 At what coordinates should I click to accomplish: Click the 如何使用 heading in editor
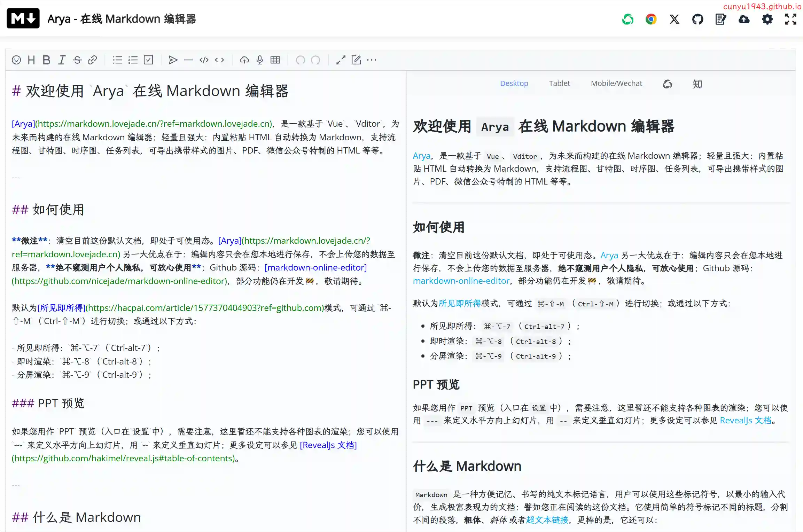click(58, 210)
